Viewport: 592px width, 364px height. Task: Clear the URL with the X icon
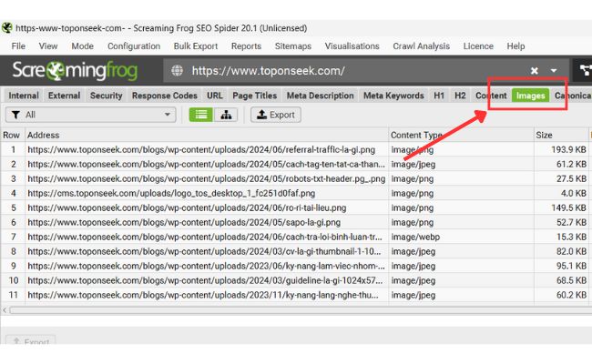535,70
